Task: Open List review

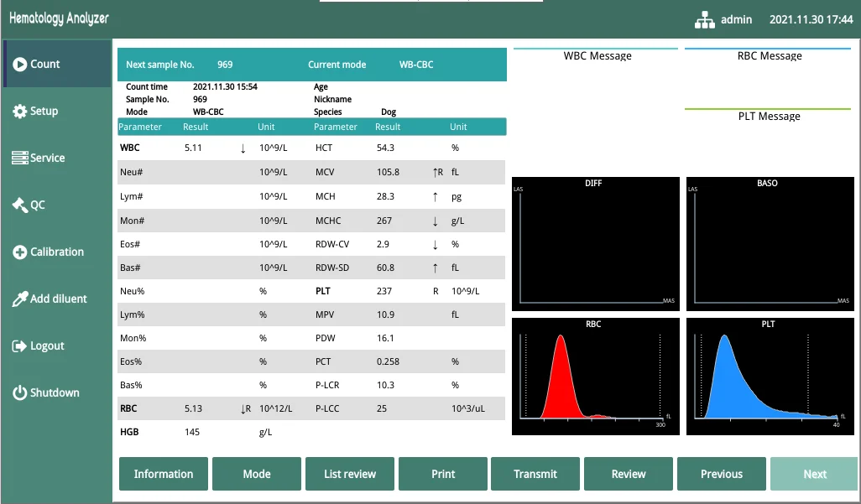Action: pyautogui.click(x=350, y=474)
